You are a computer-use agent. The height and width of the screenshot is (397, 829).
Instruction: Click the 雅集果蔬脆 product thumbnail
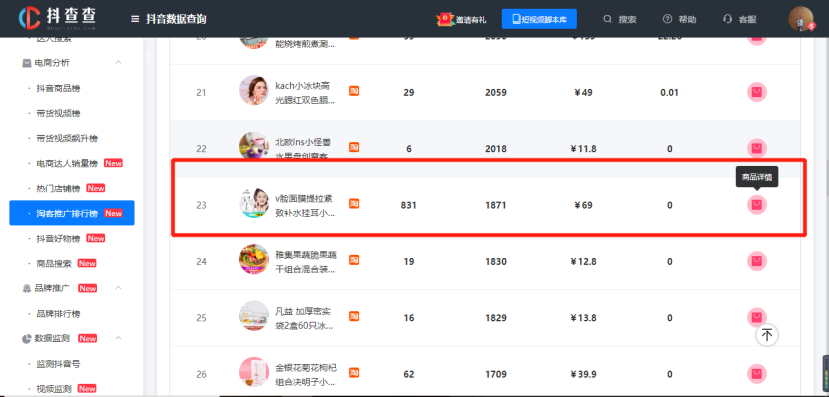coord(254,259)
